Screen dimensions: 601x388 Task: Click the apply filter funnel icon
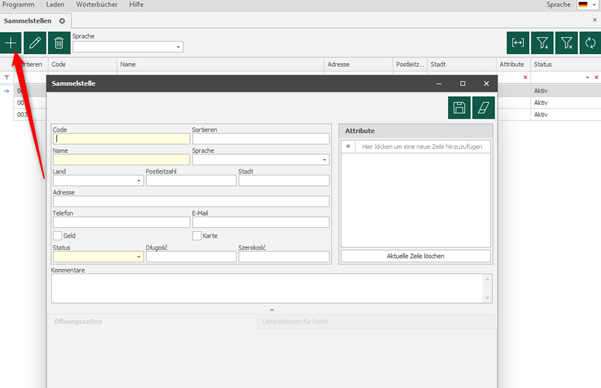point(542,43)
